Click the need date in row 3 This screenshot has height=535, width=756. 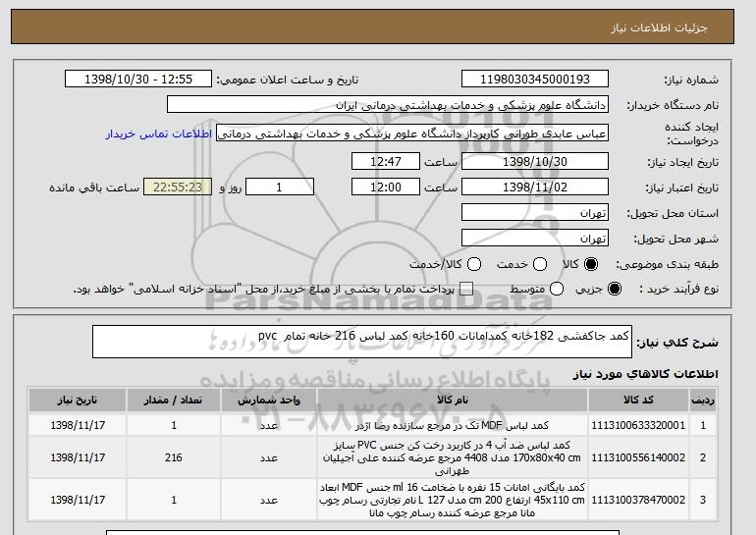tap(78, 500)
